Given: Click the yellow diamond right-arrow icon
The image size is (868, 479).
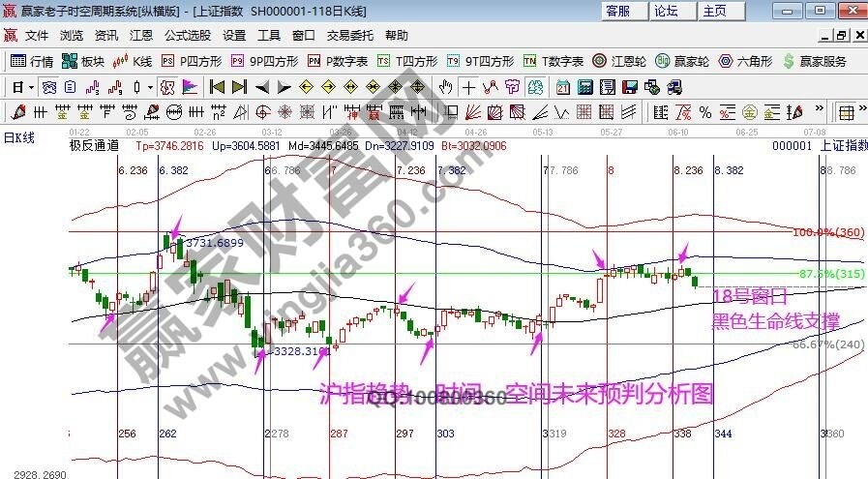Looking at the screenshot, I should click(328, 87).
